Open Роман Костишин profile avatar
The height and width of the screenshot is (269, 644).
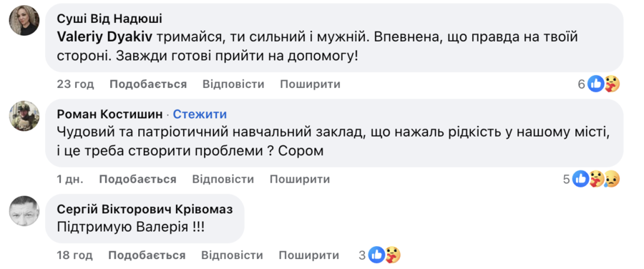click(24, 116)
